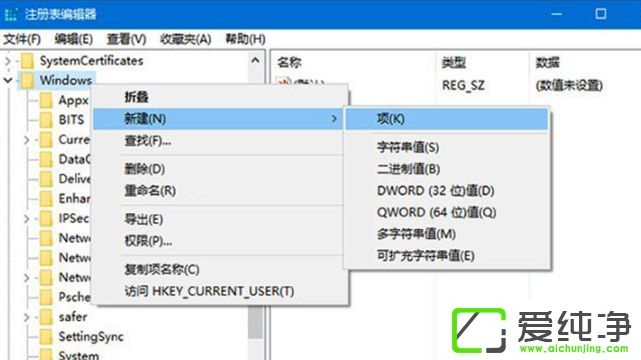Click the System folder icon
The height and width of the screenshot is (360, 641).
(46, 355)
